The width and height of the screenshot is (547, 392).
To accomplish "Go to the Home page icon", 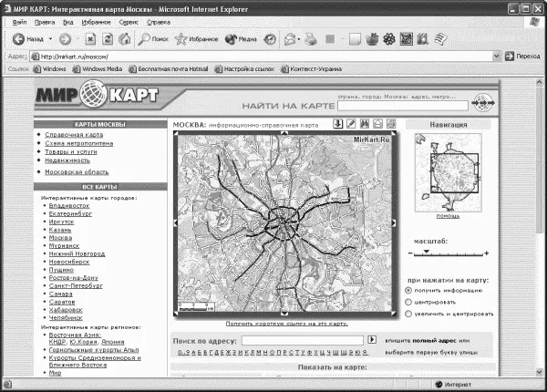I will 124,40.
